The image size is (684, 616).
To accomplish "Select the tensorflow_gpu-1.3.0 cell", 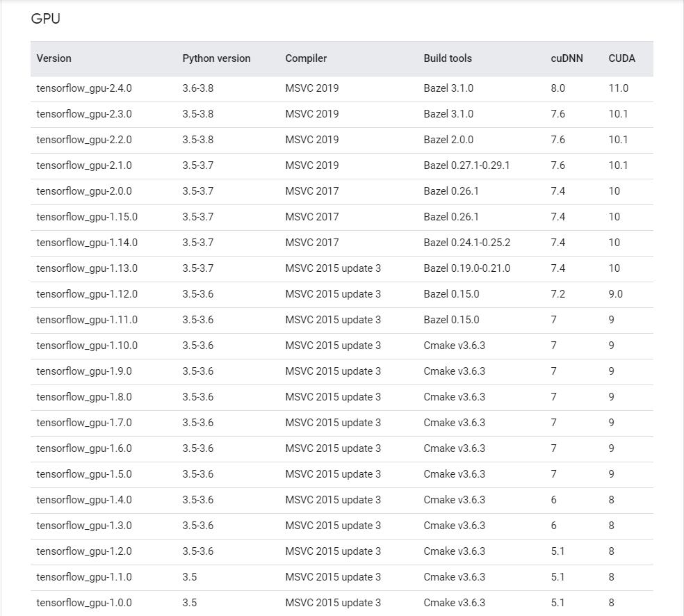I will click(84, 526).
